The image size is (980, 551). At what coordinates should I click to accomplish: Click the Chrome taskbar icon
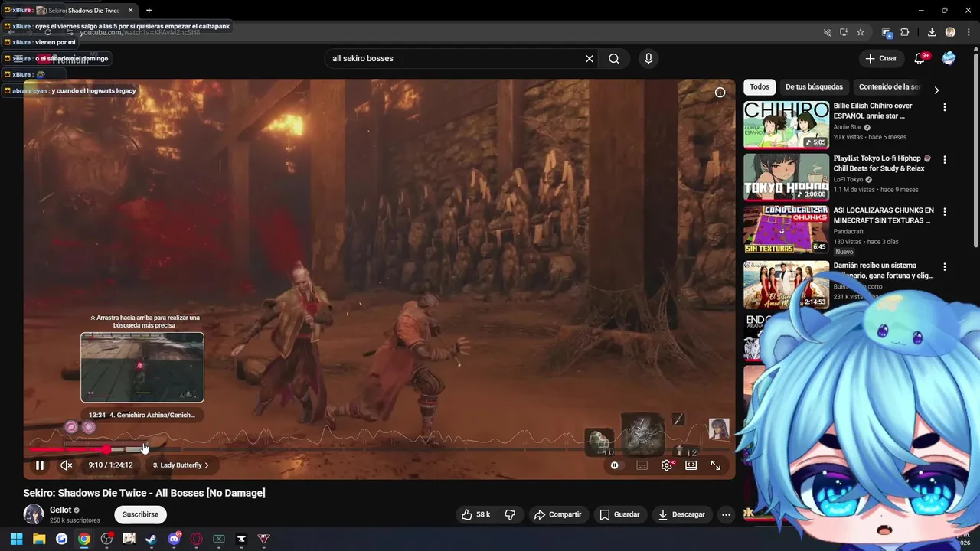tap(84, 539)
